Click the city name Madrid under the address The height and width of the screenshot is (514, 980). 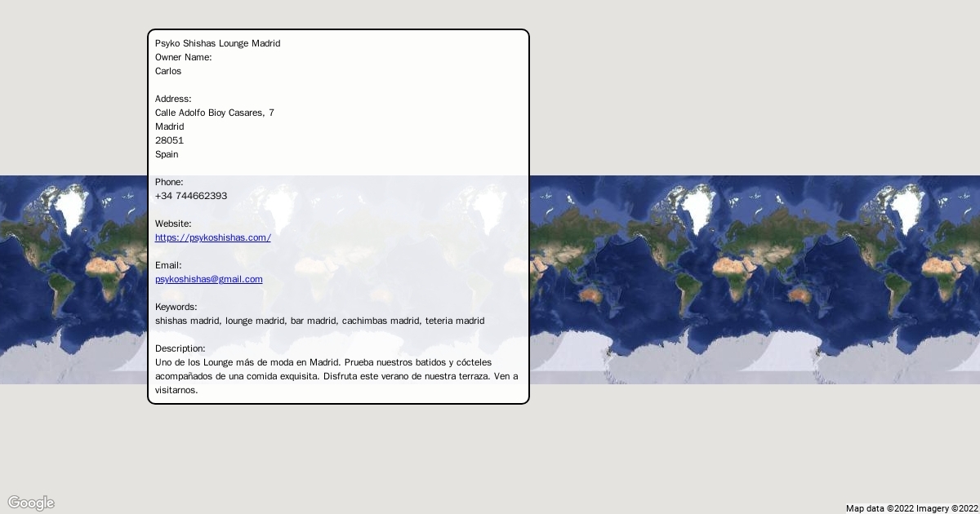coord(169,126)
